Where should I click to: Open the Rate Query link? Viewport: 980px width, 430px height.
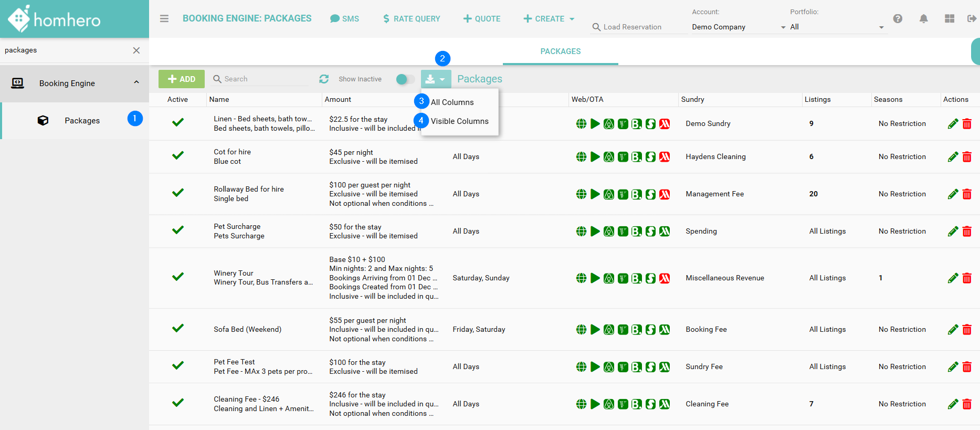pos(412,19)
